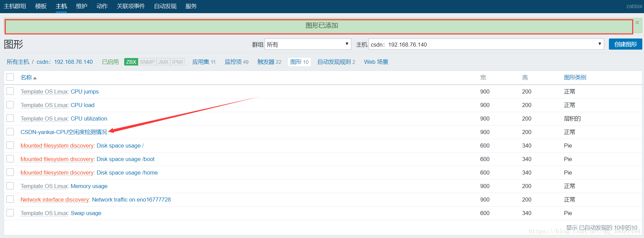The height and width of the screenshot is (238, 644).
Task: Click the ZBX availability badge
Action: pyautogui.click(x=131, y=62)
